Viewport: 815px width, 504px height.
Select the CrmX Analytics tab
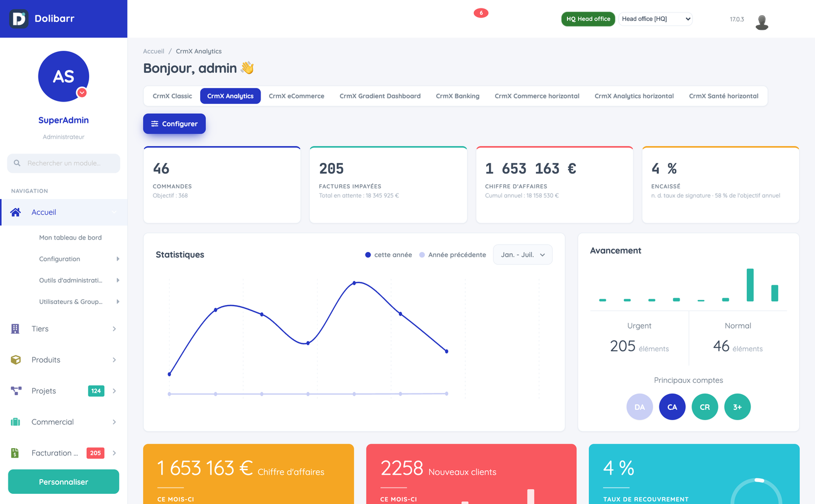point(230,96)
